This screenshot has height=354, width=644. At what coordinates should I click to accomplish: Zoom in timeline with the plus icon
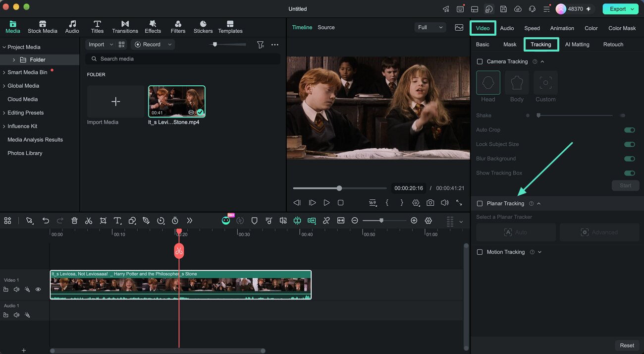(x=414, y=221)
